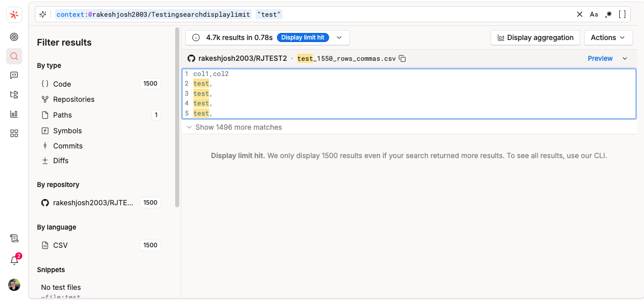Open the Cody chat icon in sidebar
Viewport: 644px width, 300px height.
click(x=14, y=75)
